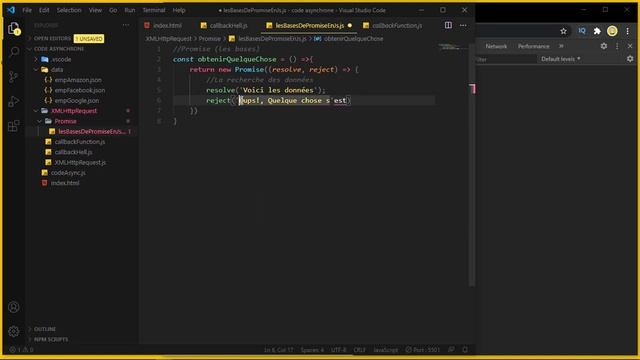This screenshot has height=360, width=640.
Task: Click the feedback icon in status bar
Action: pos(451,350)
